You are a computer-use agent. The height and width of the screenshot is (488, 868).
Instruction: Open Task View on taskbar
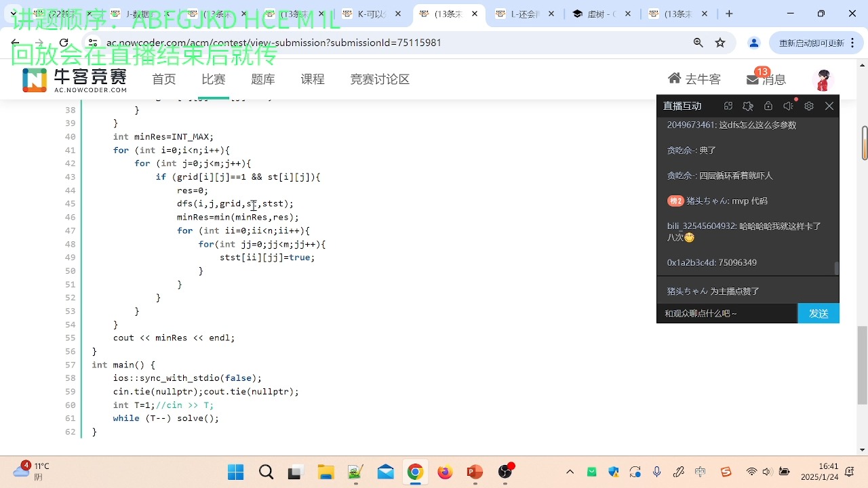(x=295, y=472)
